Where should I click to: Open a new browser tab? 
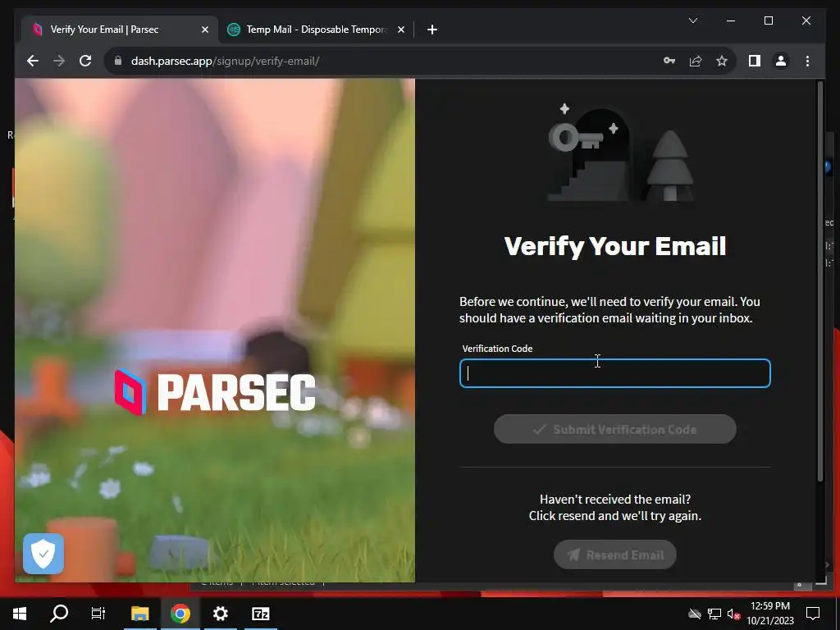tap(432, 30)
